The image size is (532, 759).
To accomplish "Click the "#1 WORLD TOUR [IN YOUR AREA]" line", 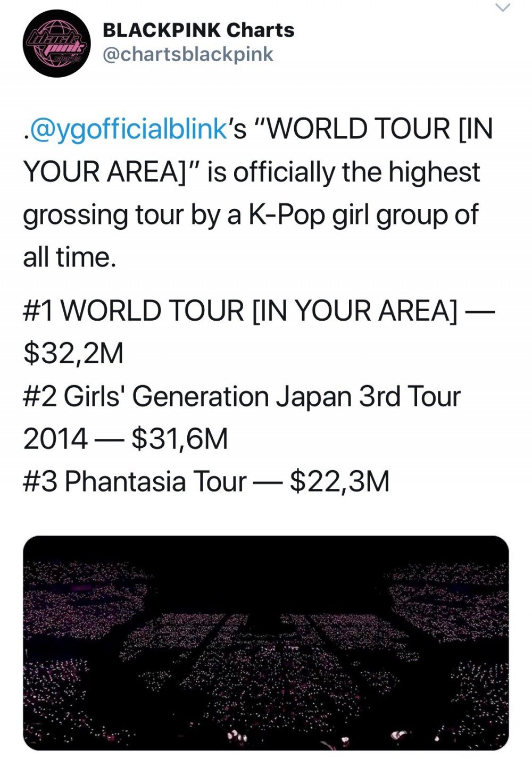I will (240, 311).
